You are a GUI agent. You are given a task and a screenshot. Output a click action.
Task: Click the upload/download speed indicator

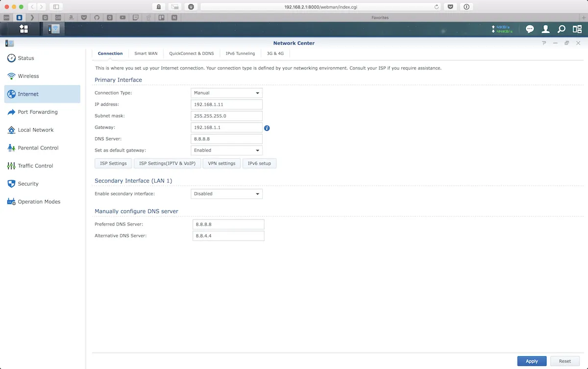pos(502,29)
